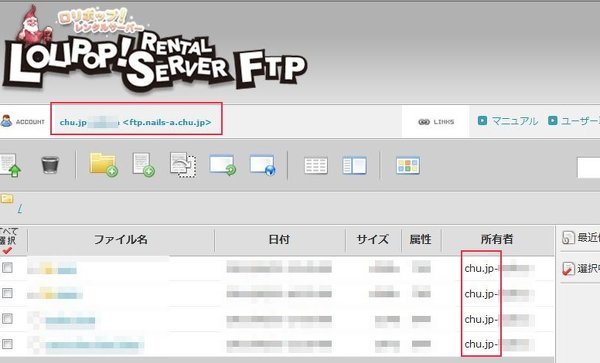Open the fourth blurred file name entry
The width and height of the screenshot is (600, 363).
click(86, 344)
